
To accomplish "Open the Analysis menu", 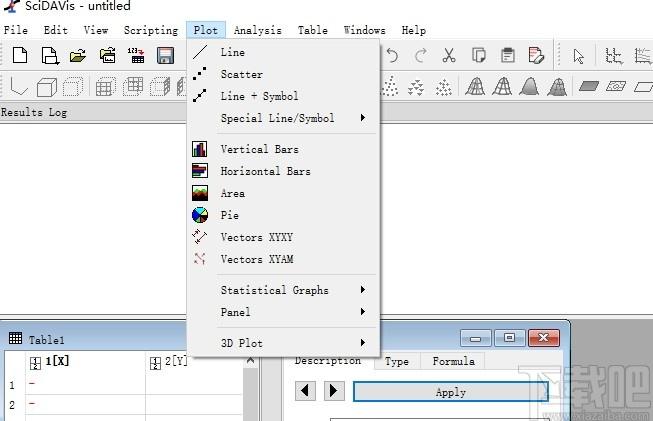I will (x=258, y=30).
